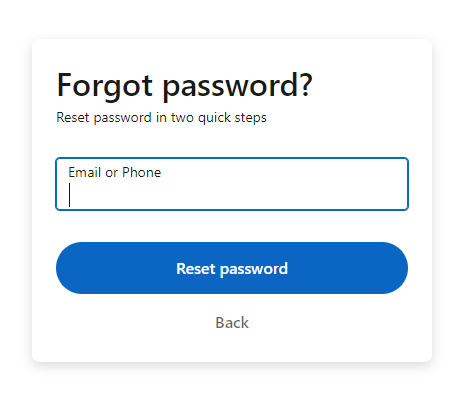Image resolution: width=473 pixels, height=410 pixels.
Task: Click the word 'Forgot' in the heading
Action: [105, 86]
